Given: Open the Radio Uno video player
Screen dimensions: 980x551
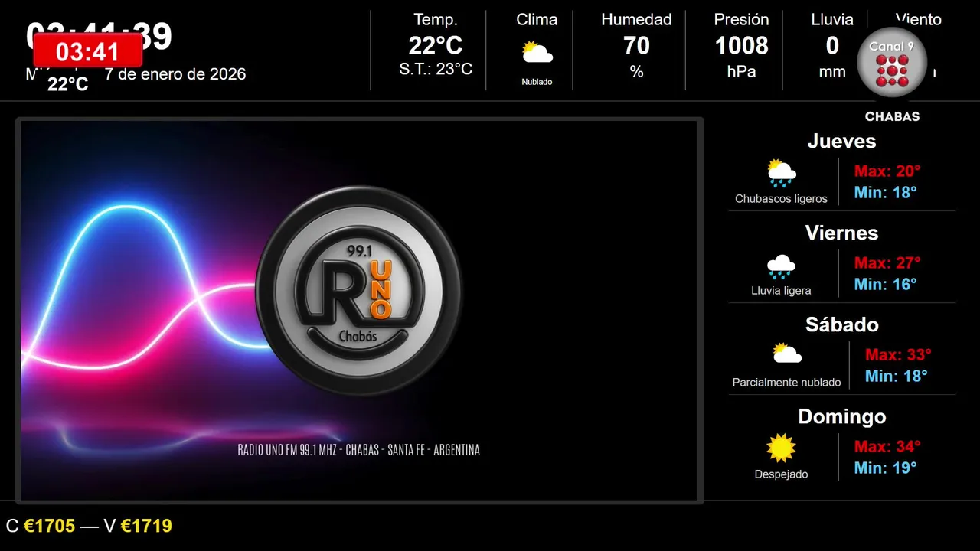Looking at the screenshot, I should click(359, 311).
